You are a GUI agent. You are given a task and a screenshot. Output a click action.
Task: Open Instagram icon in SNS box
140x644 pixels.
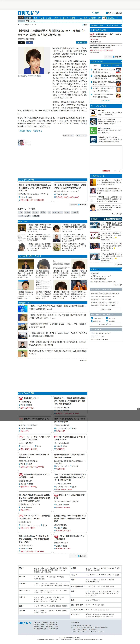pos(92,321)
